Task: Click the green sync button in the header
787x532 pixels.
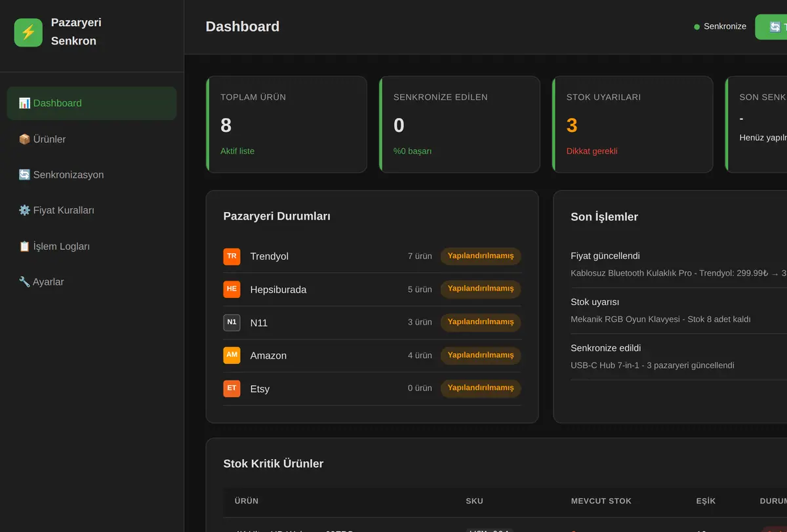Action: click(771, 27)
